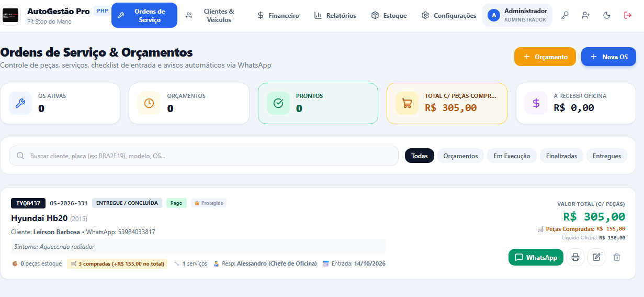Screen dimensions: 644x297
Task: Click the 1 serviços wrench icon
Action: tap(177, 263)
